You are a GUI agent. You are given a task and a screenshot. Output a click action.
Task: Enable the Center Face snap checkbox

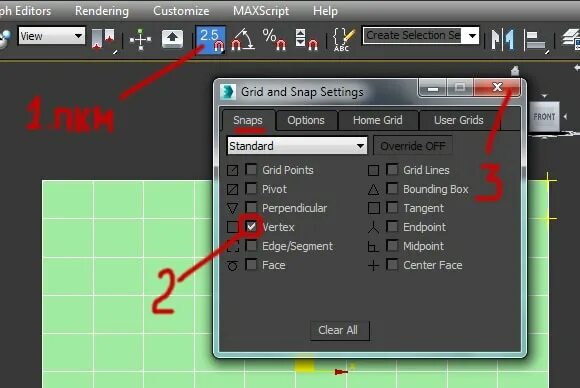392,264
